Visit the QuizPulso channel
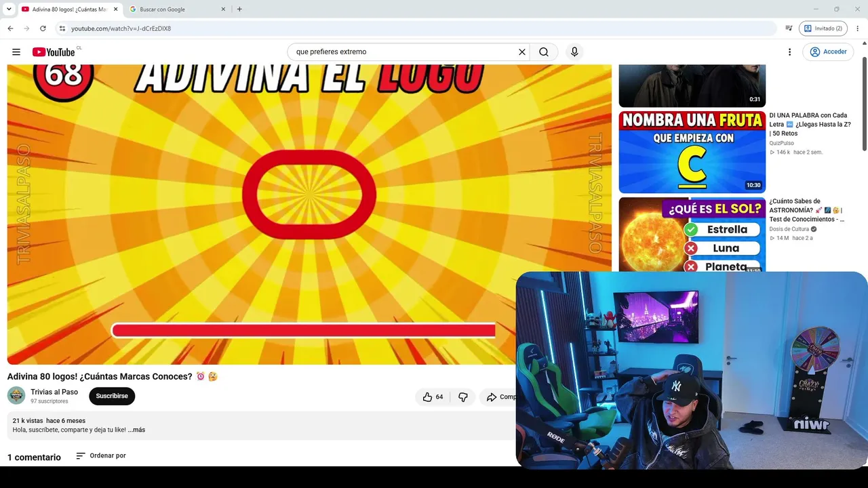This screenshot has width=868, height=488. pyautogui.click(x=782, y=144)
